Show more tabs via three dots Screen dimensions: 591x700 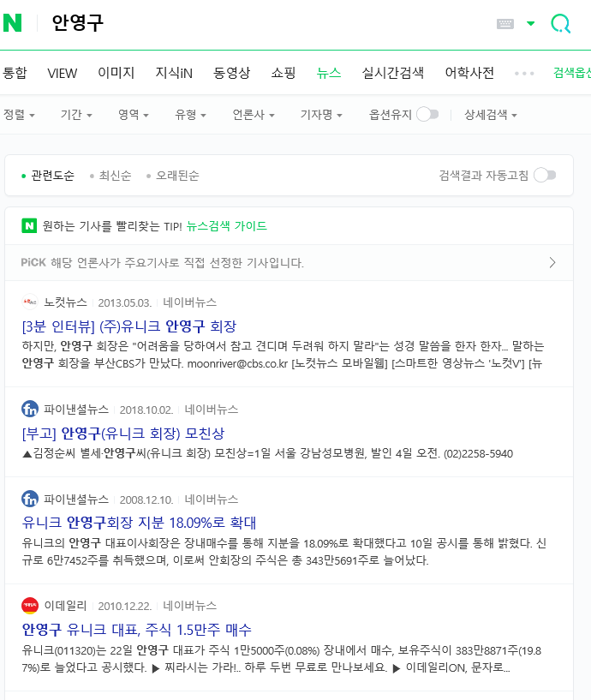(524, 73)
